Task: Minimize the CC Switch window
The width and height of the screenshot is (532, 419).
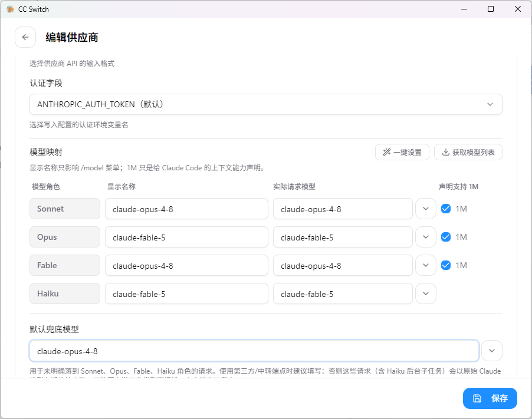Action: coord(464,9)
